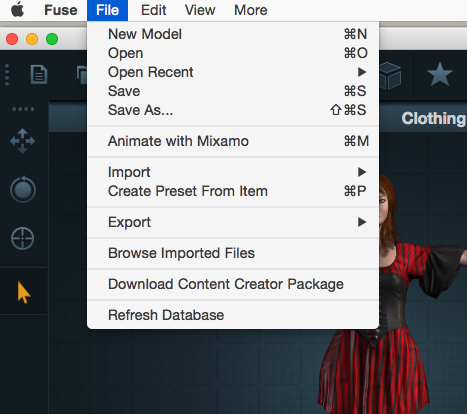Choose Save in the File menu
This screenshot has width=467, height=414.
pos(233,91)
